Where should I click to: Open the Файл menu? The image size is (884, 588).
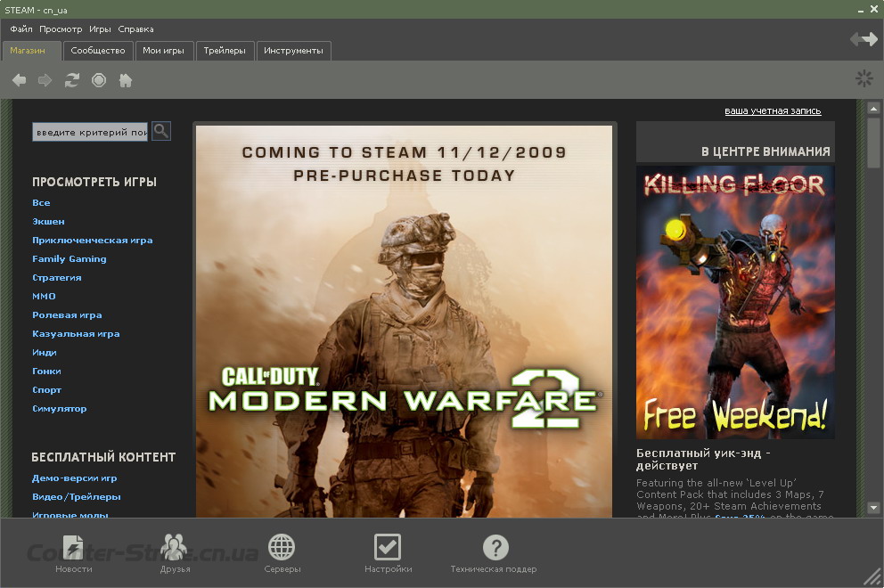coord(21,29)
